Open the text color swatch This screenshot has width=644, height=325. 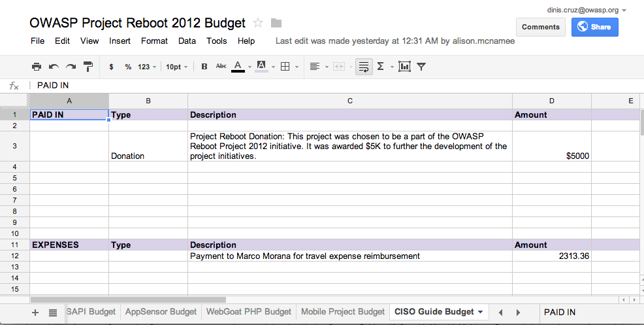point(238,67)
